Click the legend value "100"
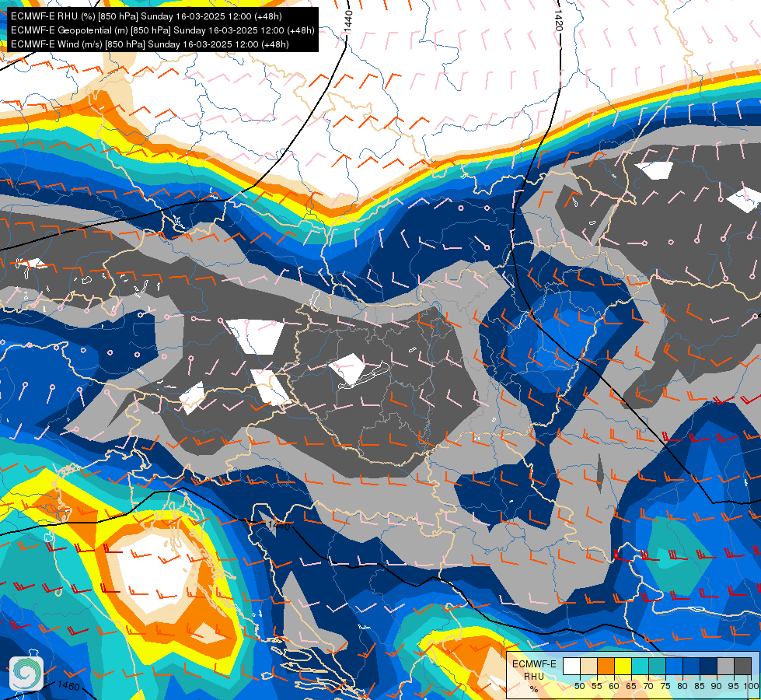Image resolution: width=761 pixels, height=700 pixels. [751, 687]
